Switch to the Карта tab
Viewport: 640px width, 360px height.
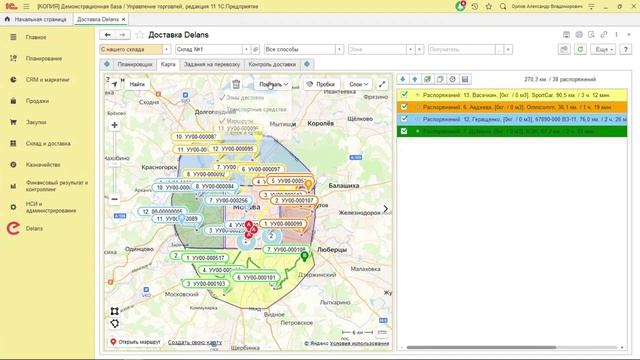[168, 64]
